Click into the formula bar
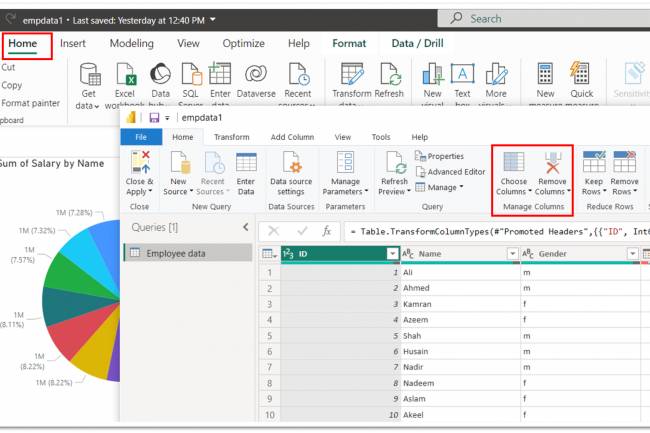 point(497,232)
